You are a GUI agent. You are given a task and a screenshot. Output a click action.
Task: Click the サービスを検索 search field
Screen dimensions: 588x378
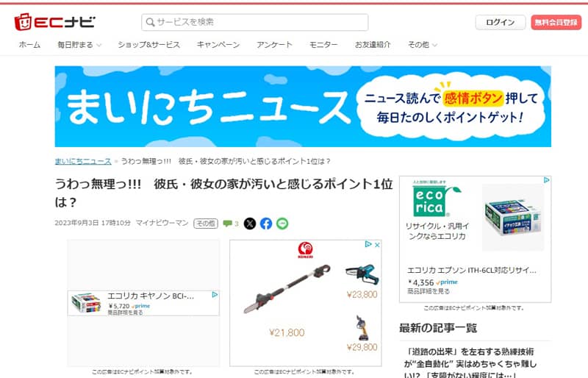[254, 22]
